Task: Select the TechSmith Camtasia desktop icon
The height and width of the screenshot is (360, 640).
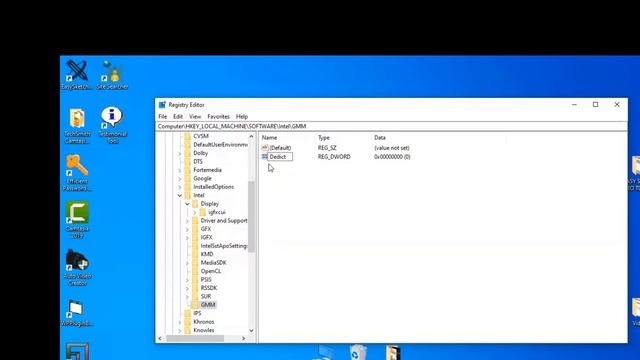Action: point(77,126)
